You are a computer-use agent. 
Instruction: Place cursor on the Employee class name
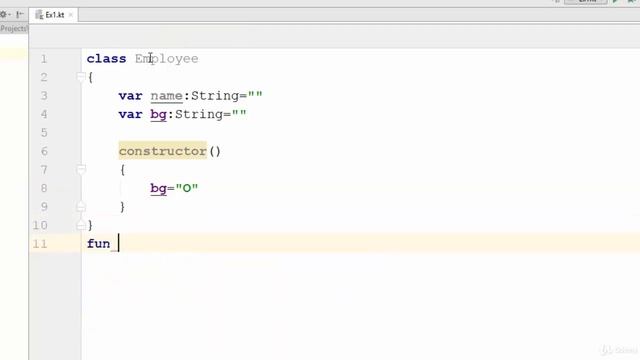pyautogui.click(x=167, y=59)
